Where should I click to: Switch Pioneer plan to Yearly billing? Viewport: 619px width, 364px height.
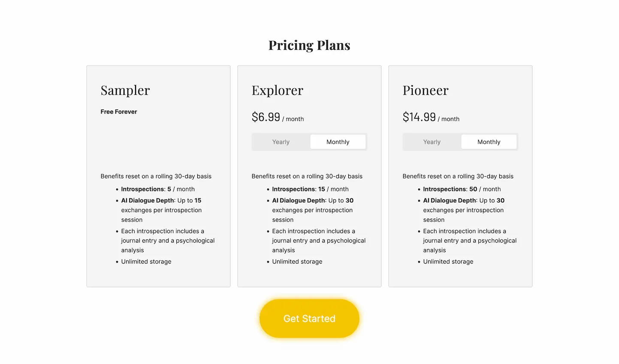(x=432, y=141)
